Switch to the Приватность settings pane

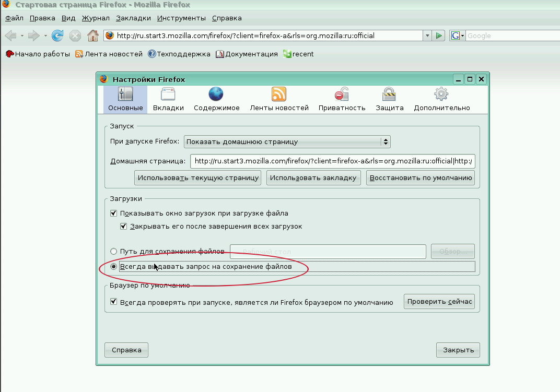click(x=342, y=100)
